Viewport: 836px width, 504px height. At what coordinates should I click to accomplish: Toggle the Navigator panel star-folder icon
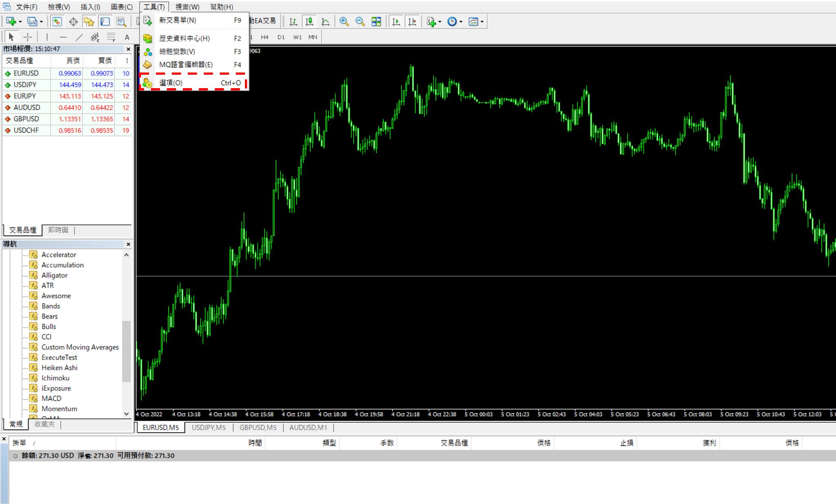tap(89, 22)
